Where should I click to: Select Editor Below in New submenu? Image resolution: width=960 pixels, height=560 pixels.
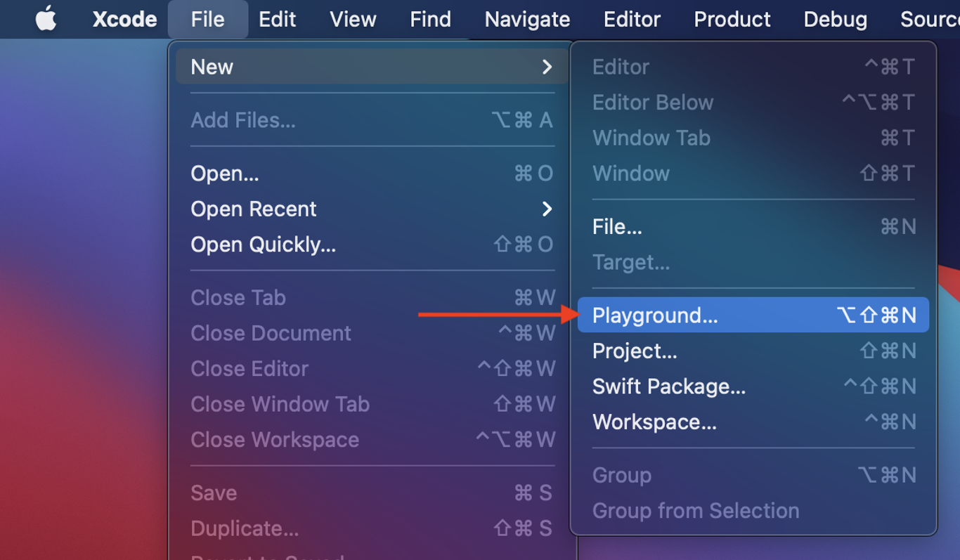click(753, 103)
